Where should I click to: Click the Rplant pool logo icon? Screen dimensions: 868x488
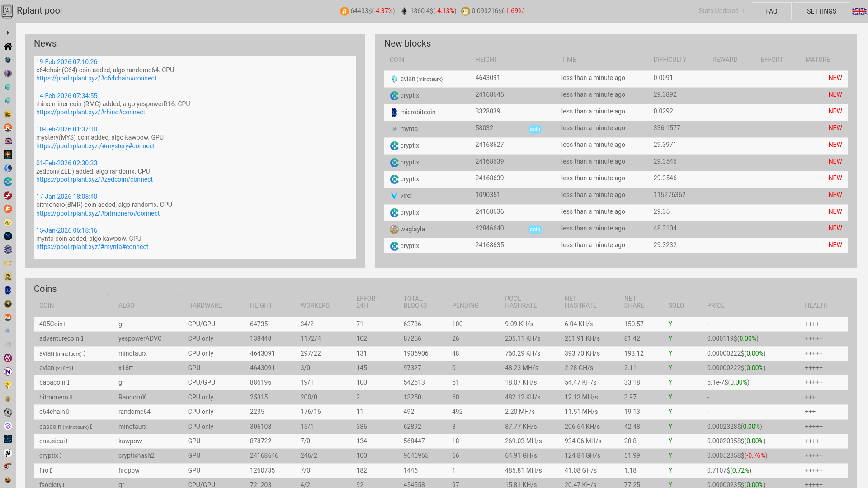(x=7, y=11)
